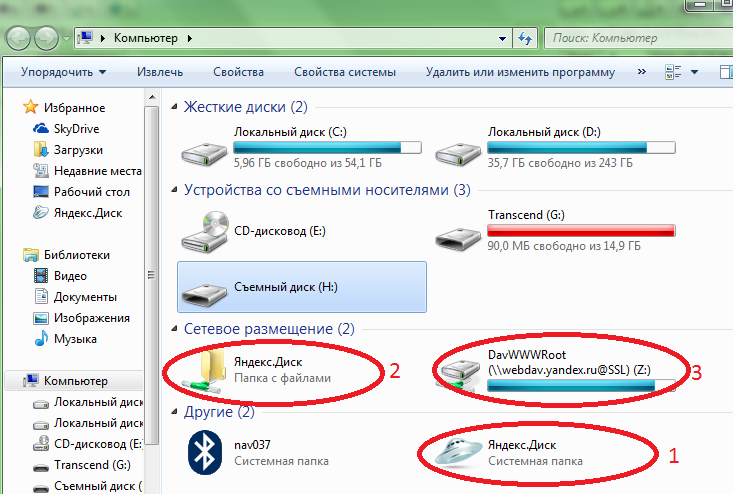733x499 pixels.
Task: Click the navigation pane scrollbar thumb
Action: pyautogui.click(x=151, y=275)
